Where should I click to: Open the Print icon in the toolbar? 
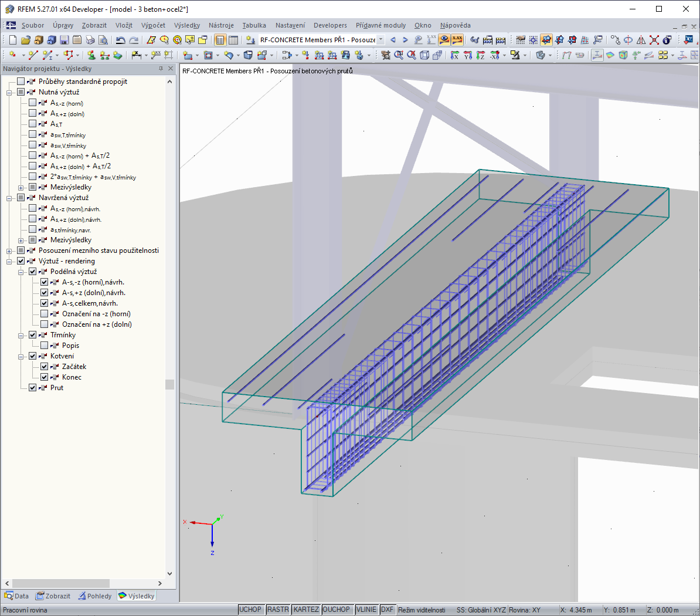pos(90,40)
